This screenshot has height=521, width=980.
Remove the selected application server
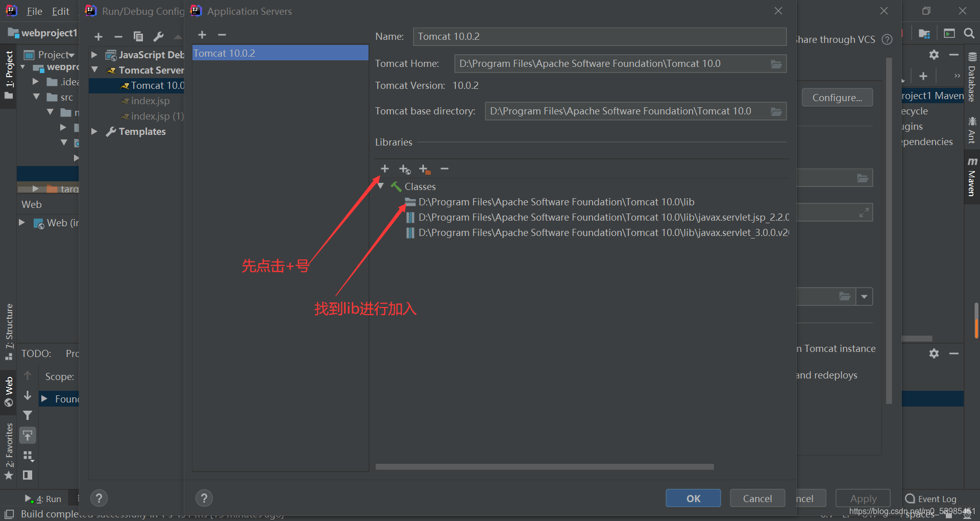coord(222,35)
